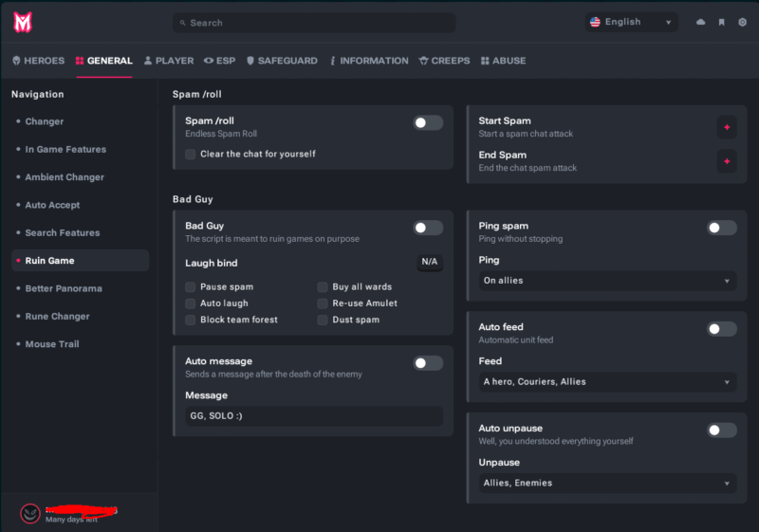The height and width of the screenshot is (532, 759).
Task: Toggle the Bad Guy switch
Action: 428,228
